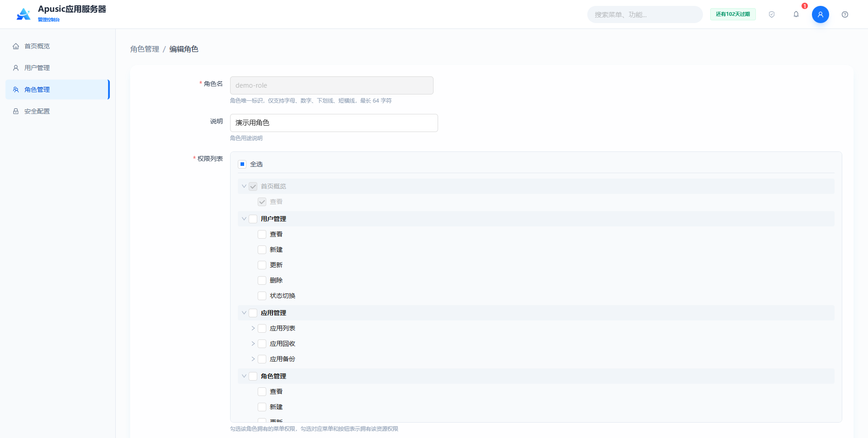Open 角色管理 in the sidebar
868x438 pixels.
pyautogui.click(x=57, y=89)
